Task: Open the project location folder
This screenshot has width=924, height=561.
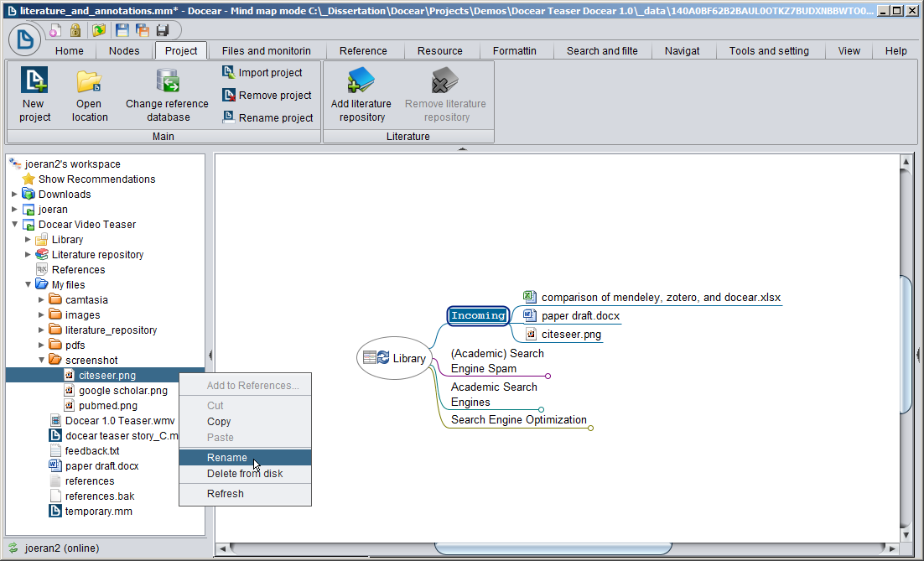Action: pyautogui.click(x=90, y=94)
